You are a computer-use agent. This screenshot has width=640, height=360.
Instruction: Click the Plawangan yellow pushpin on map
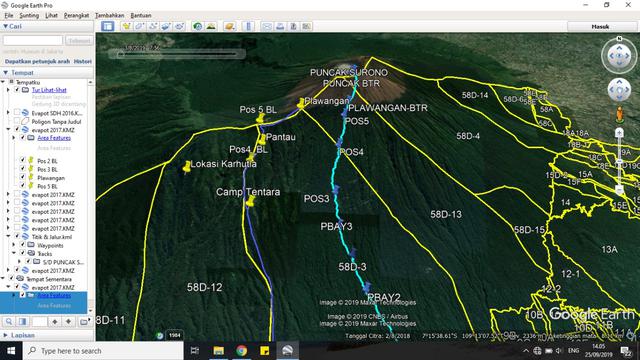[301, 103]
